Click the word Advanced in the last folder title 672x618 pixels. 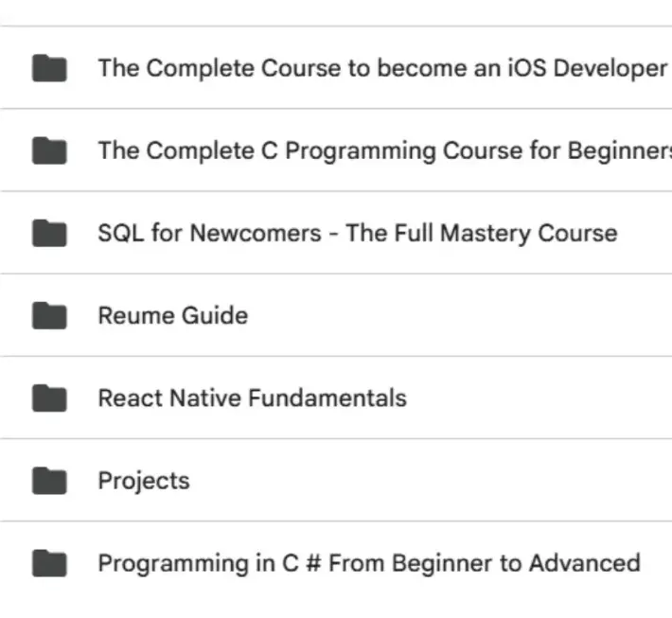585,563
